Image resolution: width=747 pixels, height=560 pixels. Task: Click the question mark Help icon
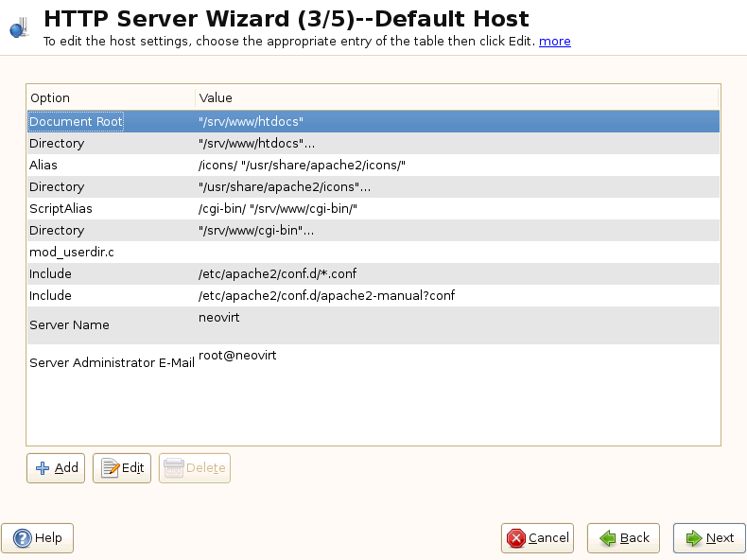click(x=22, y=538)
